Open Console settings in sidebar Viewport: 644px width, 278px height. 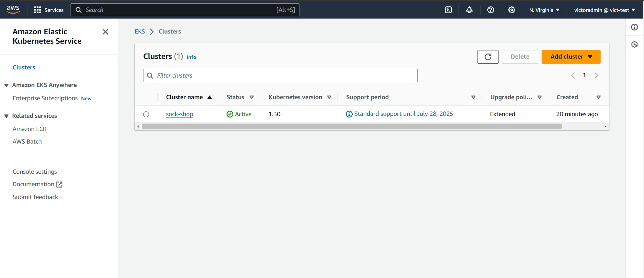pyautogui.click(x=35, y=172)
